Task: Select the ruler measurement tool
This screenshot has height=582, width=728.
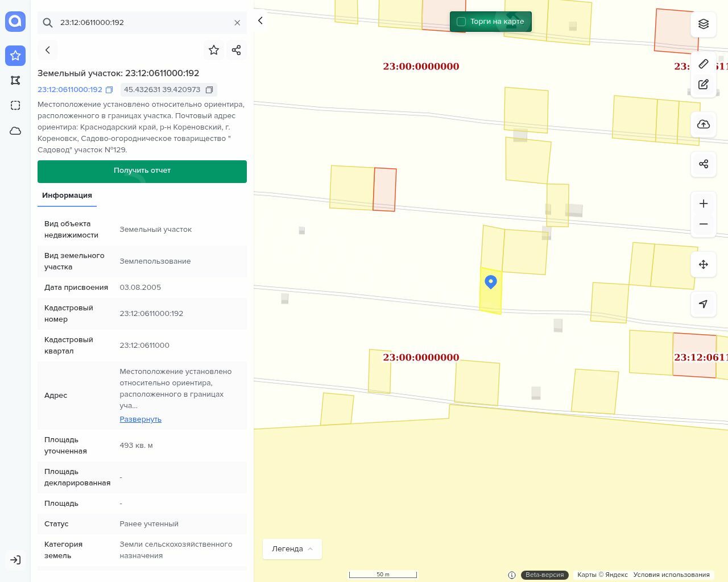Action: tap(704, 64)
